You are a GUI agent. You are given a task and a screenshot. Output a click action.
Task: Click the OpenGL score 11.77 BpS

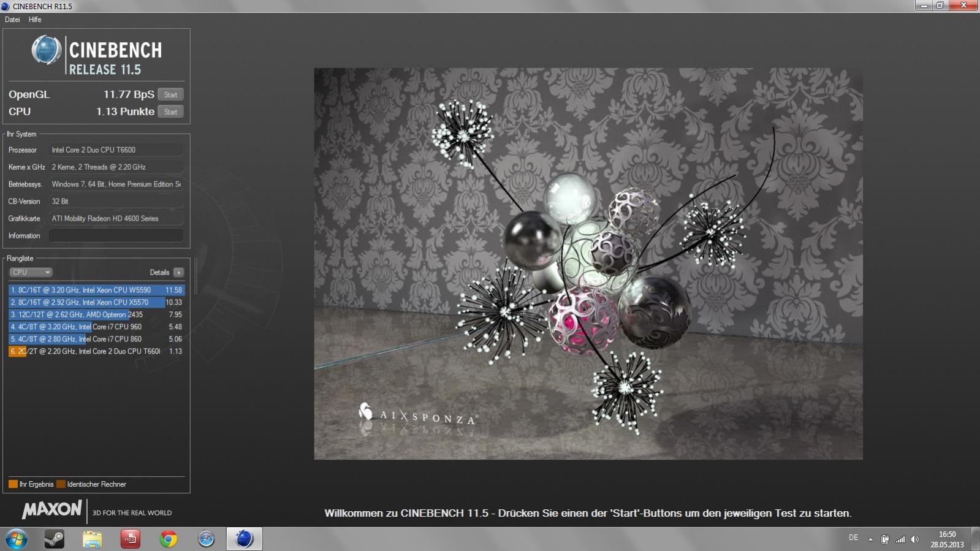(129, 94)
